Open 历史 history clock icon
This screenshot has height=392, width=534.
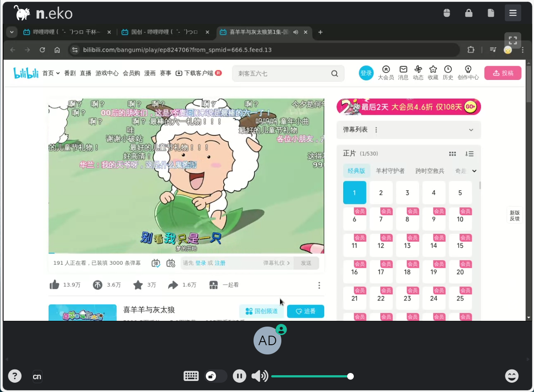pos(448,73)
